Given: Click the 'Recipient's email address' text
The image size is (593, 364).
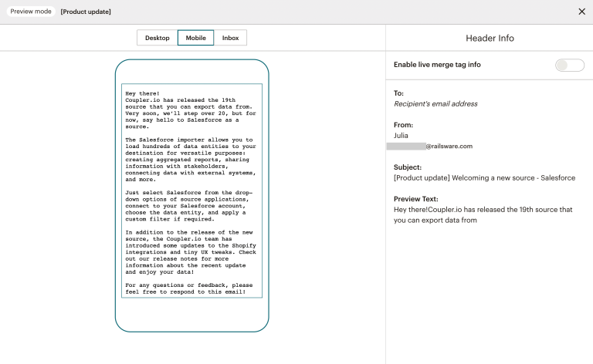Looking at the screenshot, I should click(435, 103).
